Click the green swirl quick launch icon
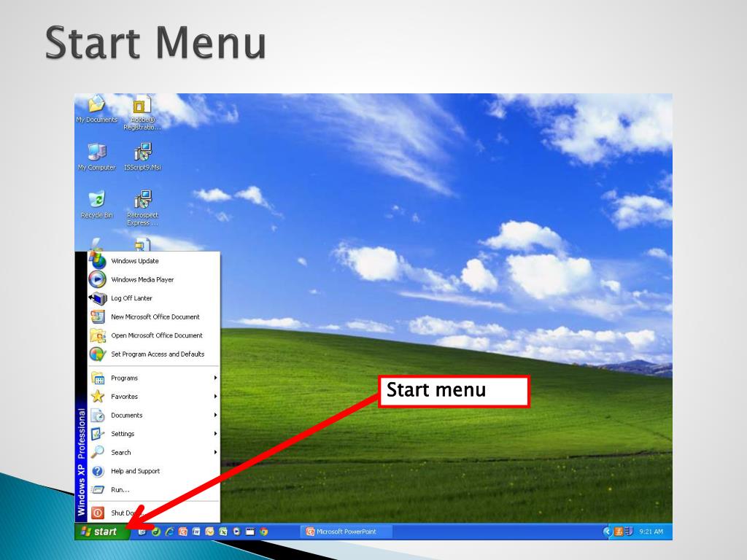 [x=155, y=532]
